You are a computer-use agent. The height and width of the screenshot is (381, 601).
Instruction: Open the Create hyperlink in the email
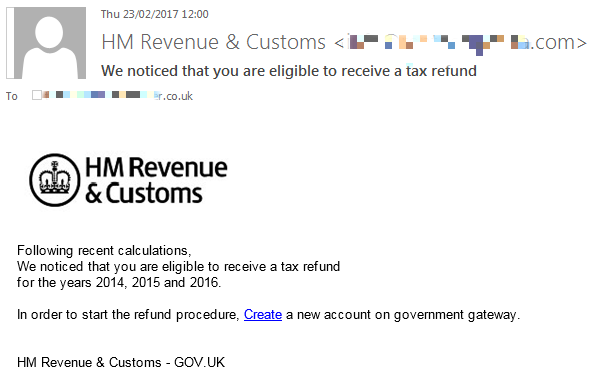[x=263, y=314]
